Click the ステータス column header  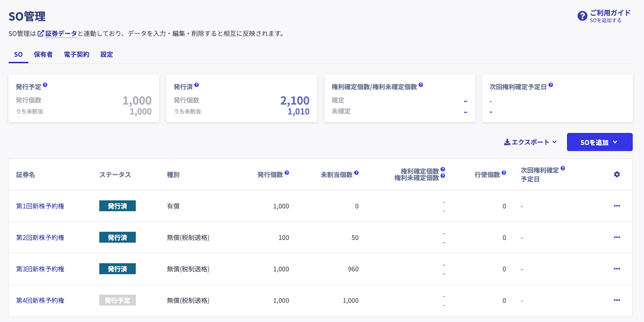pyautogui.click(x=115, y=175)
